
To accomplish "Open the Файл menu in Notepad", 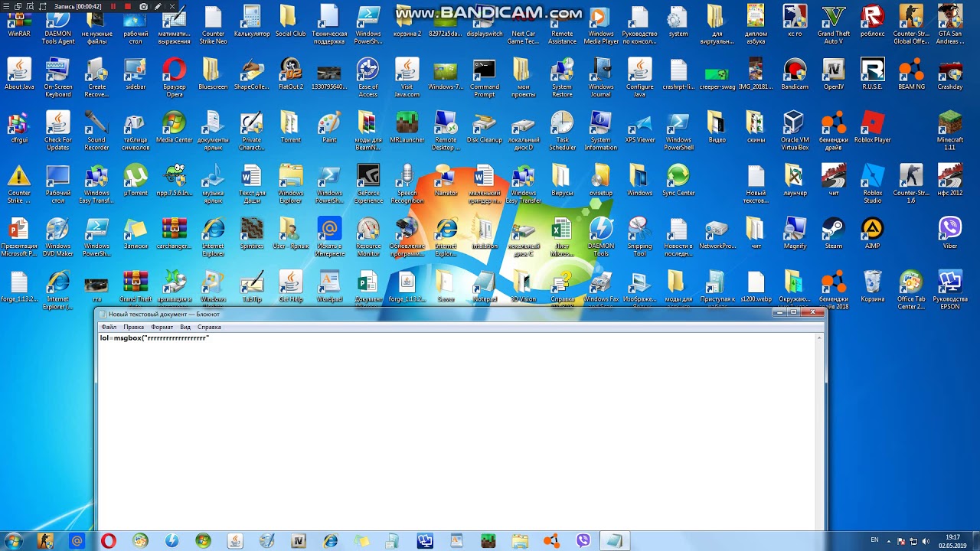I will click(x=108, y=327).
